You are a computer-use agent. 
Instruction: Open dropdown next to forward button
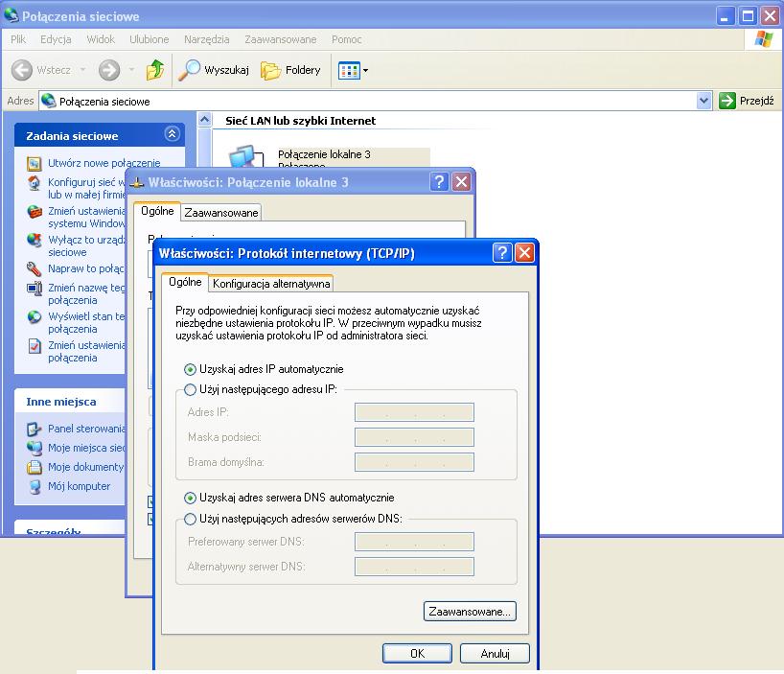point(131,70)
